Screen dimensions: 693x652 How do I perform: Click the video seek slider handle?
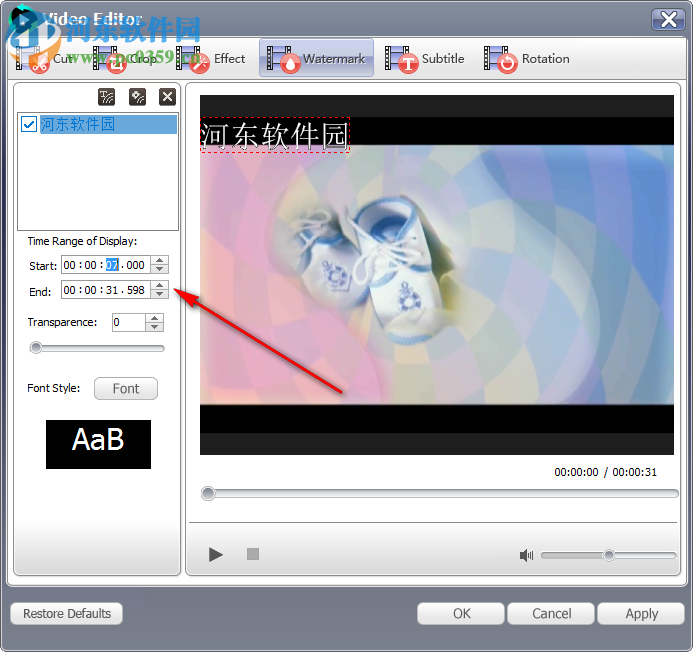[208, 493]
